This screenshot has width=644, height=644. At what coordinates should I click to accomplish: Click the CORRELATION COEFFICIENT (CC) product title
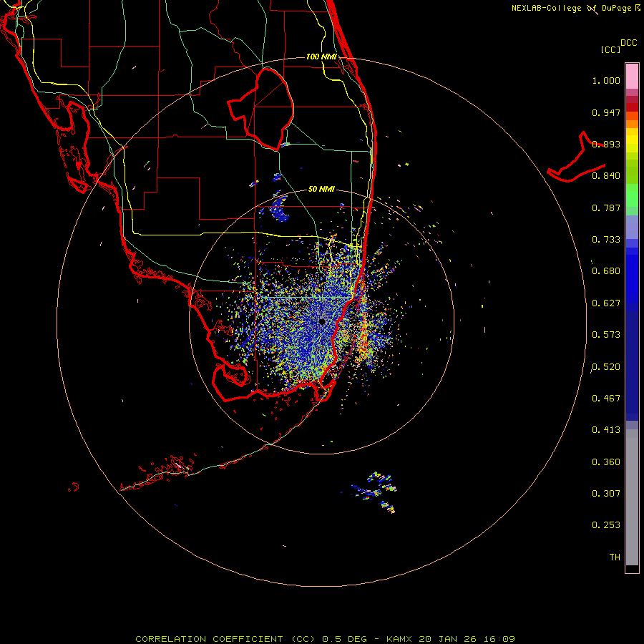click(226, 639)
